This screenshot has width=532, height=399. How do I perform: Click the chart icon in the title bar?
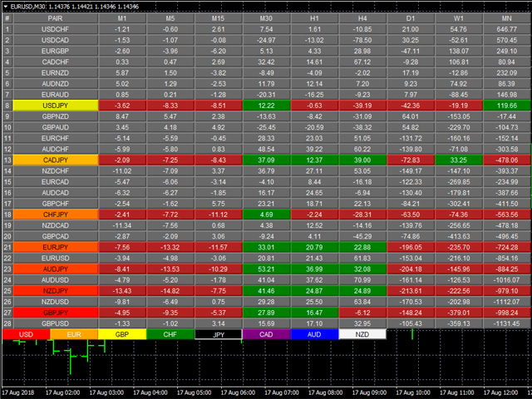(x=6, y=6)
